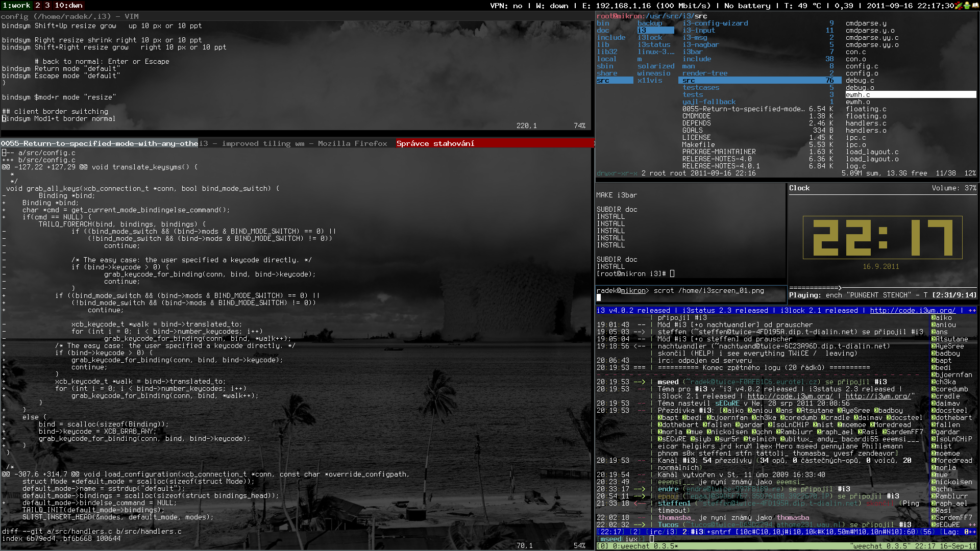
Task: Select the 0055-Return-to-specified-mode tab
Action: [x=99, y=143]
